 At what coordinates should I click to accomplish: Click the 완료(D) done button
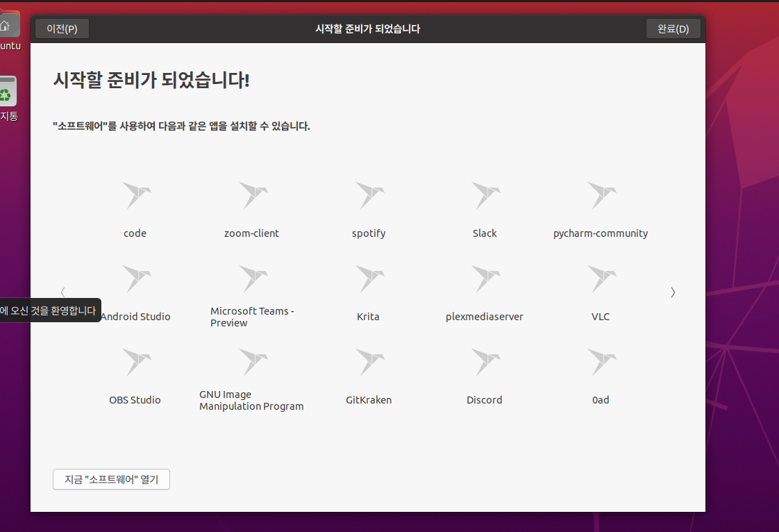click(x=673, y=29)
